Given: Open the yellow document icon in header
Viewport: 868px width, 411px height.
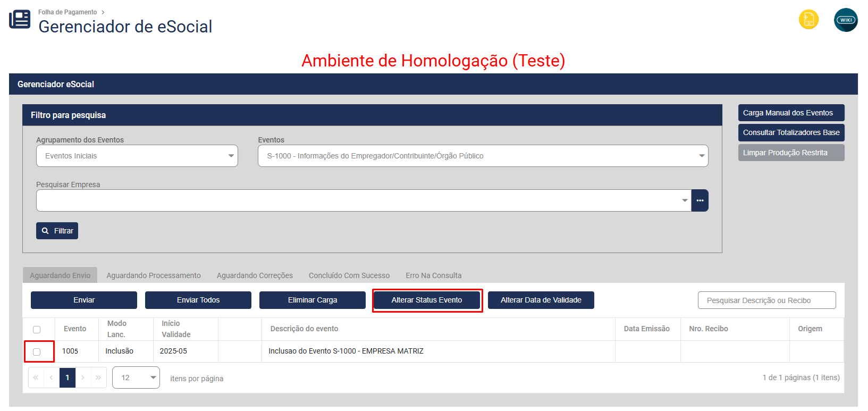Looking at the screenshot, I should tap(808, 20).
